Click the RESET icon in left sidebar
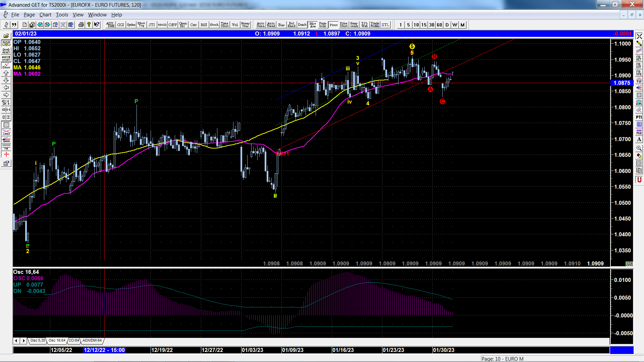 click(x=6, y=51)
